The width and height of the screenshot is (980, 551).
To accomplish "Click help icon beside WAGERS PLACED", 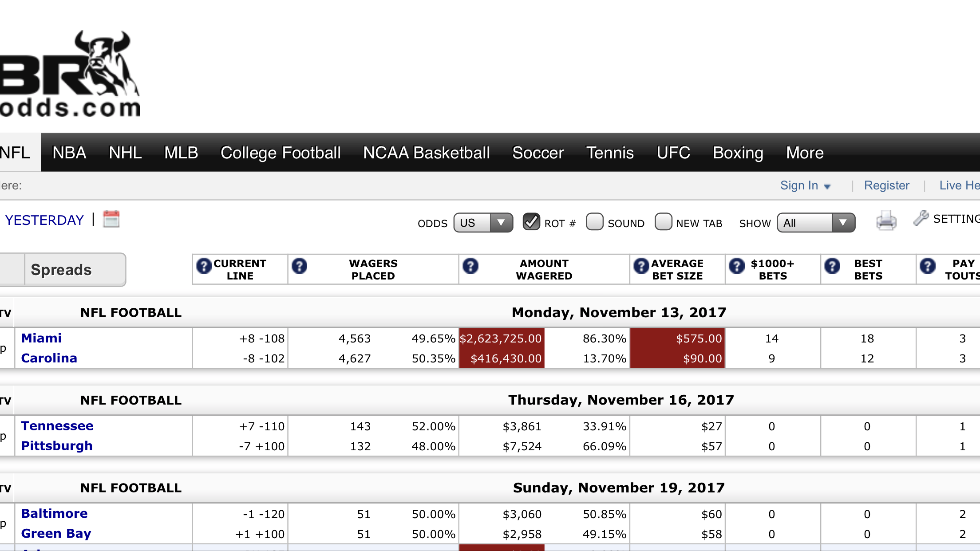I will [300, 266].
